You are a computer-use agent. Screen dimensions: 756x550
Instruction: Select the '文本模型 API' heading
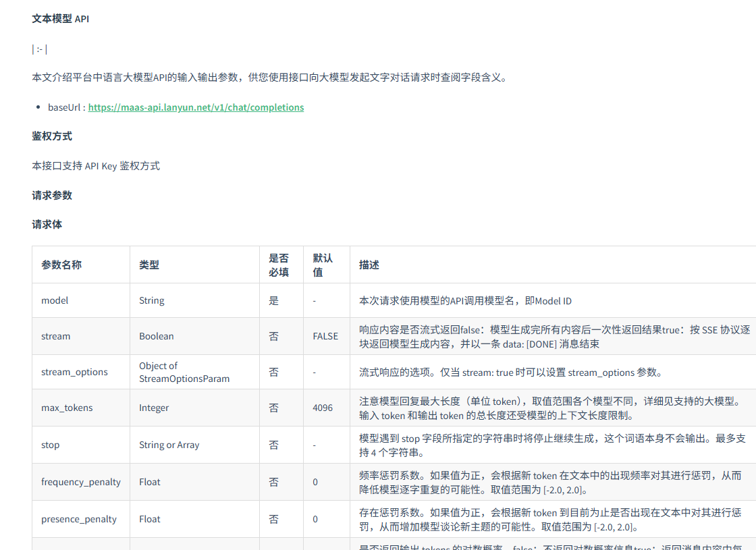pyautogui.click(x=61, y=19)
